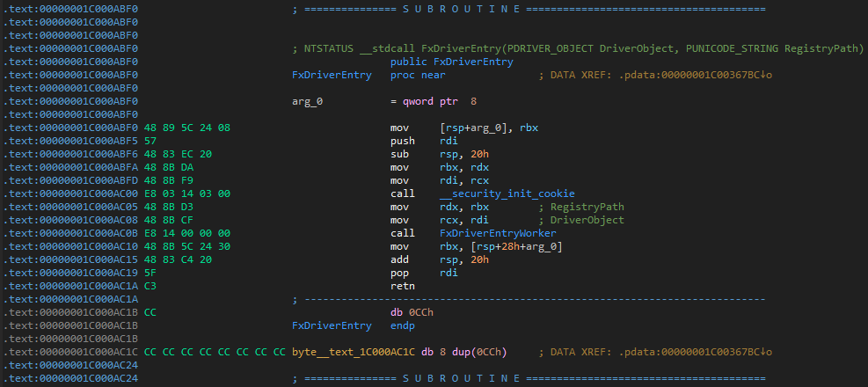Image resolution: width=868 pixels, height=387 pixels.
Task: Select opcode bytes E8 03 14 03 00
Action: click(186, 193)
